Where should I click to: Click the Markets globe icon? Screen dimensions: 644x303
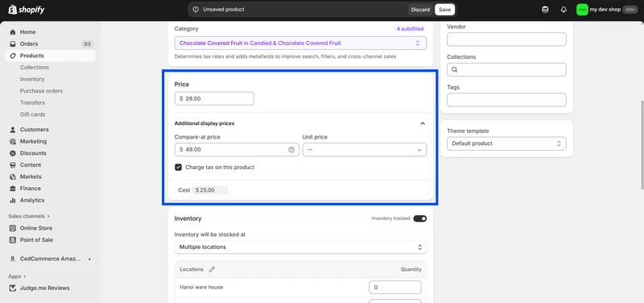(x=13, y=176)
